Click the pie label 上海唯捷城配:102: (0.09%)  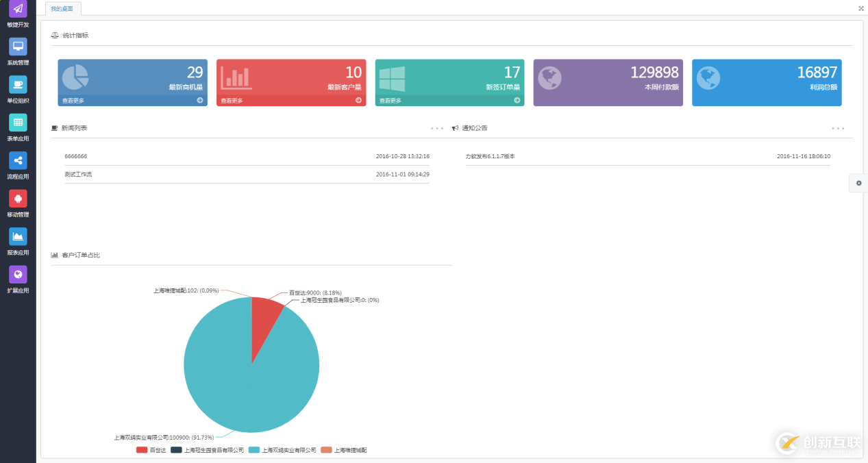[186, 290]
